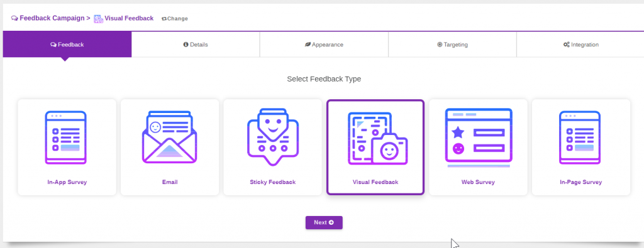Click the Web Survey label
This screenshot has width=644, height=248.
[478, 182]
